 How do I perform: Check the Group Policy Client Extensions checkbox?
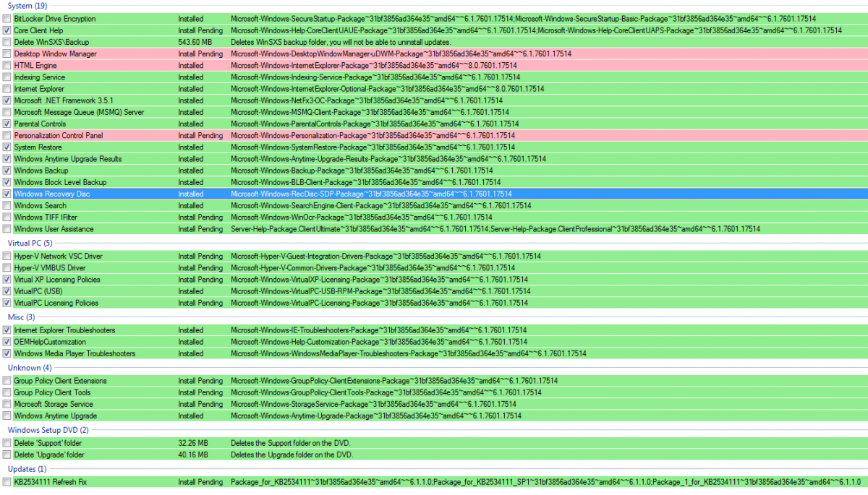7,381
